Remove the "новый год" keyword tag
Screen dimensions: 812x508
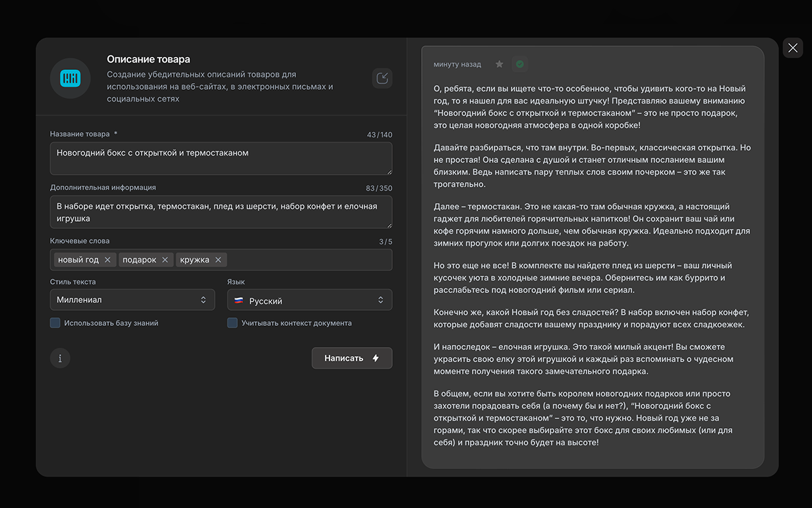[x=107, y=260]
